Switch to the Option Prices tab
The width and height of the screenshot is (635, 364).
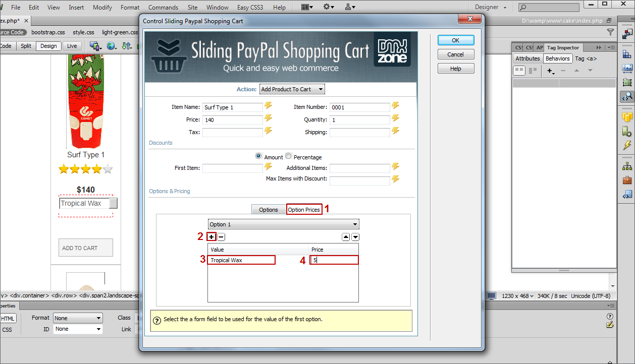[304, 210]
